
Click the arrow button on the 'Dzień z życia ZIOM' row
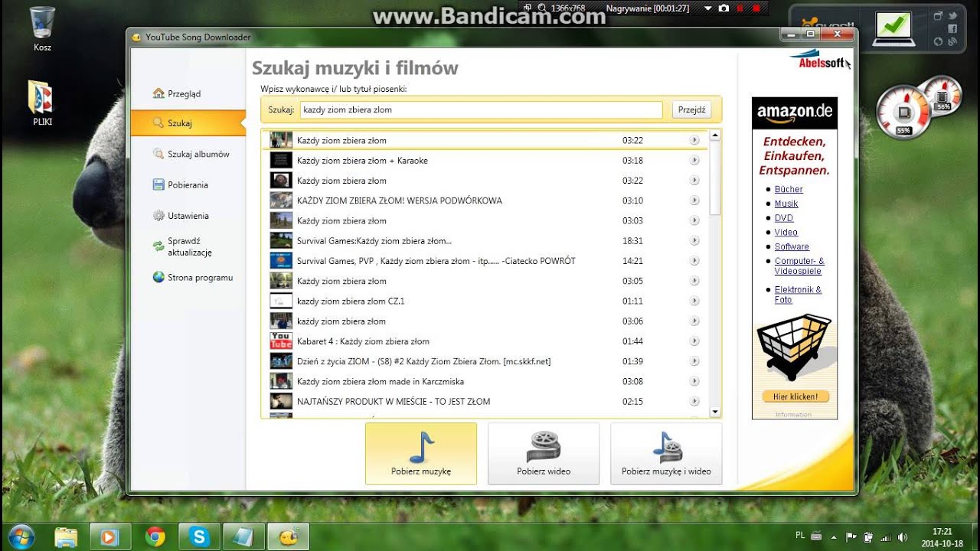pyautogui.click(x=694, y=361)
